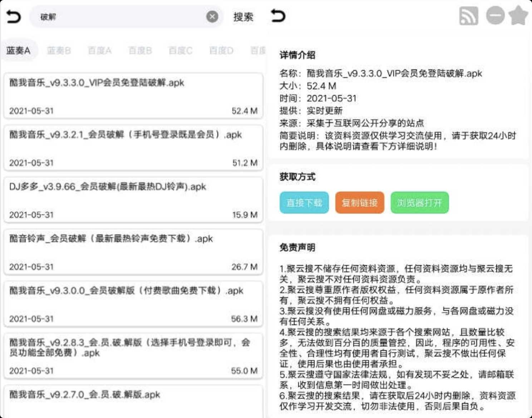Click the 55.0 M file size label
532x418 pixels.
(x=245, y=371)
